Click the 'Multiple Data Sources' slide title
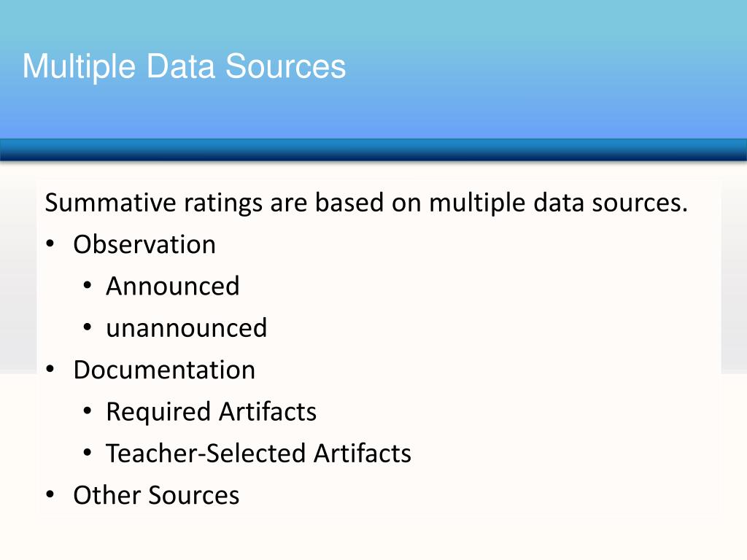This screenshot has width=747, height=560. pyautogui.click(x=184, y=67)
